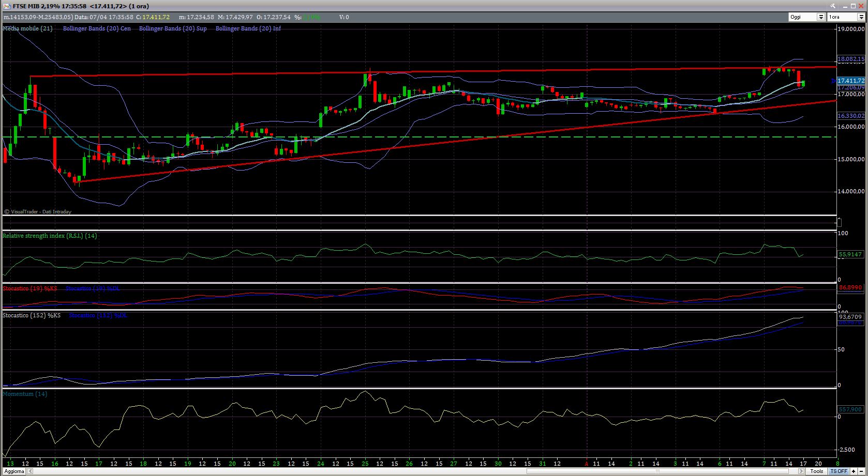Screen dimensions: 868x476
Task: Click the stochastic value 86,8990
Action: (x=850, y=287)
